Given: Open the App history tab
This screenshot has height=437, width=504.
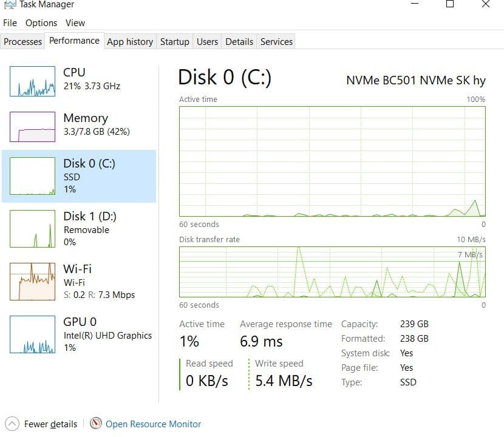Looking at the screenshot, I should [x=129, y=41].
